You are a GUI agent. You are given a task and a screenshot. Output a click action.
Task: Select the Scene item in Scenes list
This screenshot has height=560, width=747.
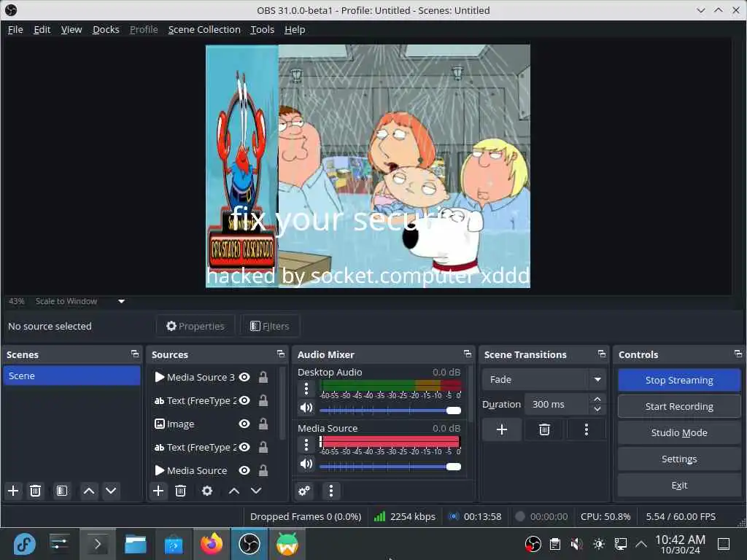(72, 376)
